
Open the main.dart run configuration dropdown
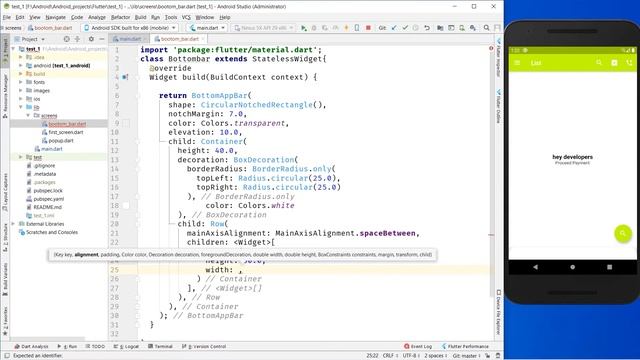point(207,28)
